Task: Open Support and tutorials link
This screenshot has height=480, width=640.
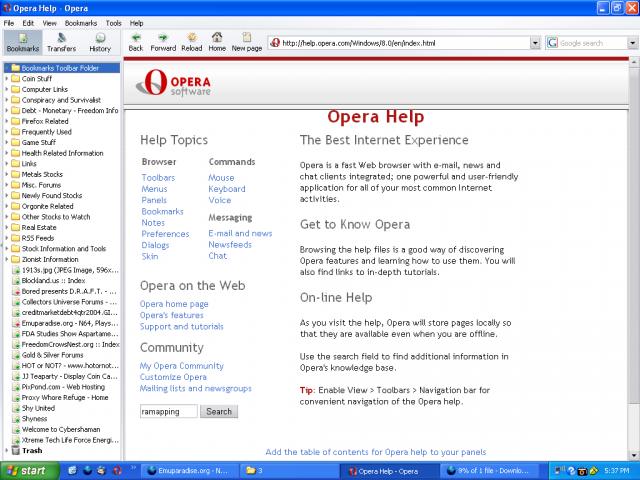Action: 182,327
